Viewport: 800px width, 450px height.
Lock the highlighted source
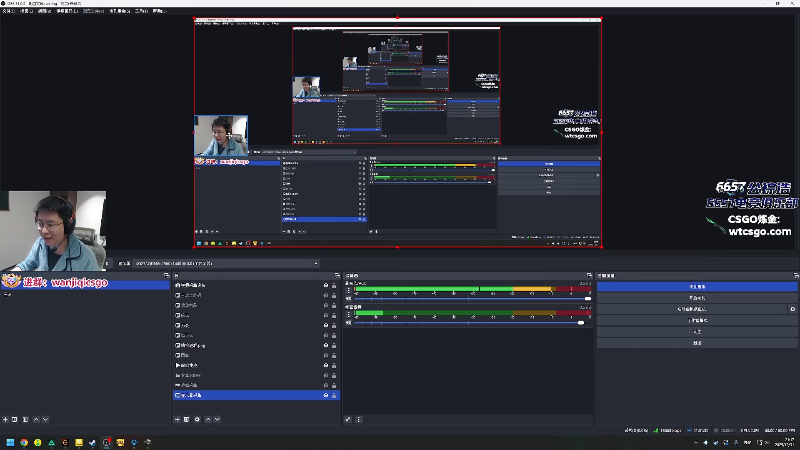(334, 395)
